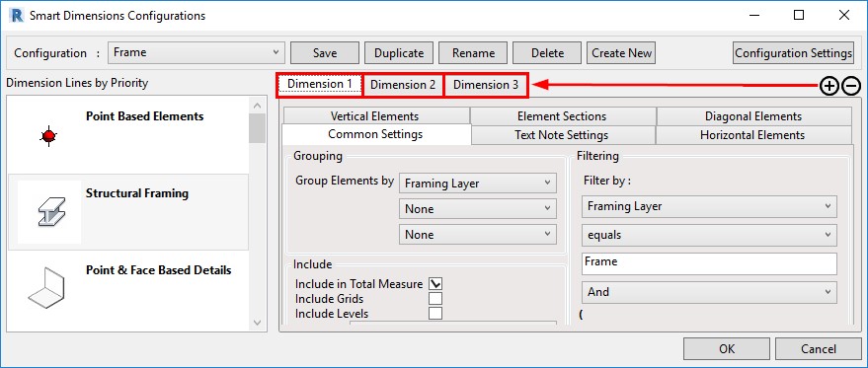Click the priority list scrollbar down arrow

[257, 322]
